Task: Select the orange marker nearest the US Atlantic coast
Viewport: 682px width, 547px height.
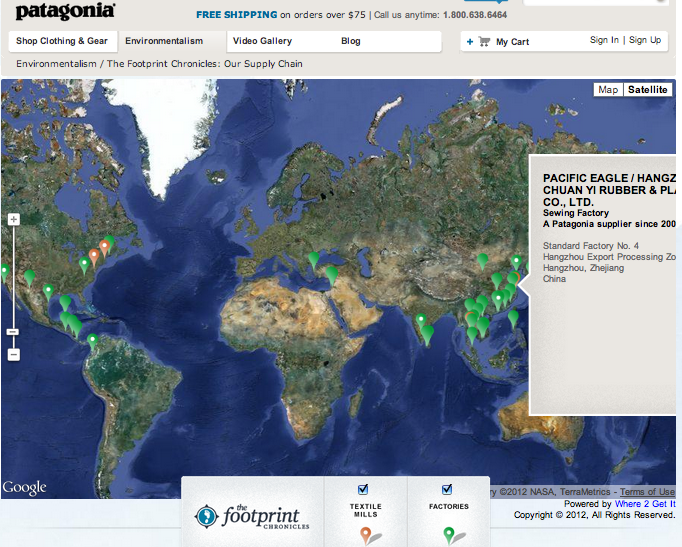Action: (x=104, y=248)
